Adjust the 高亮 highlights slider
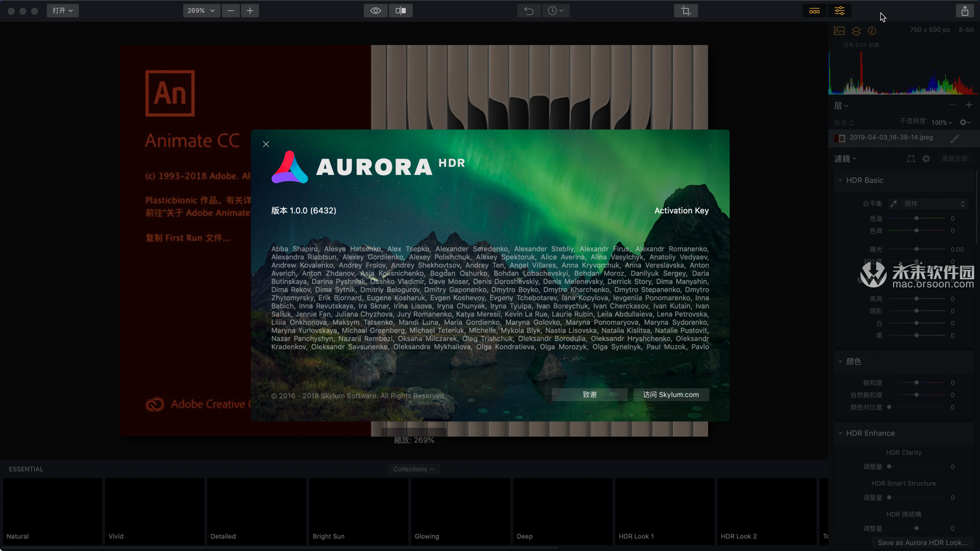980x551 pixels. (x=916, y=299)
